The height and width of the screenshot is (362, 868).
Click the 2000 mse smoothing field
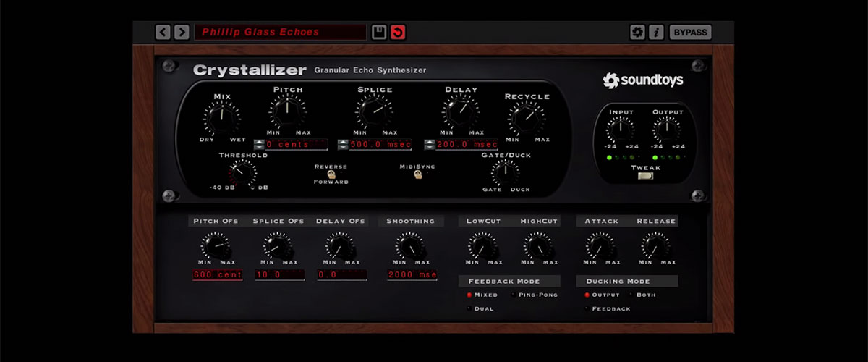coord(412,275)
